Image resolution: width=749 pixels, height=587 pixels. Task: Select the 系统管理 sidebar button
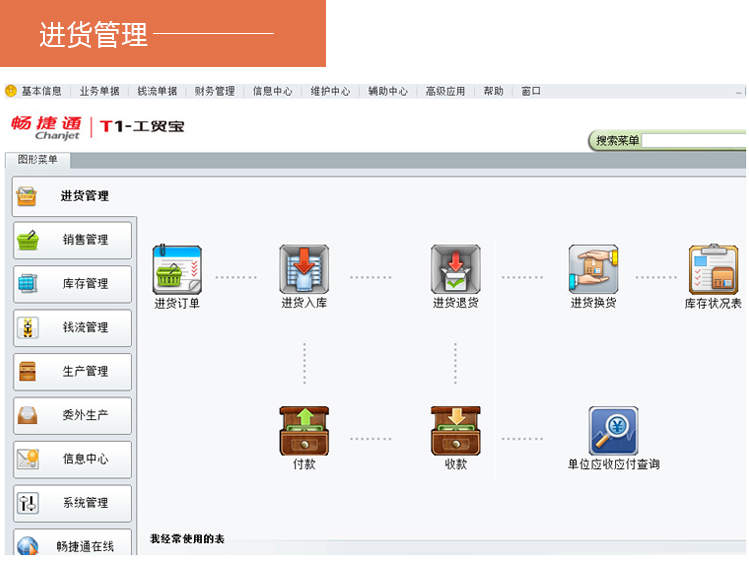pos(73,503)
